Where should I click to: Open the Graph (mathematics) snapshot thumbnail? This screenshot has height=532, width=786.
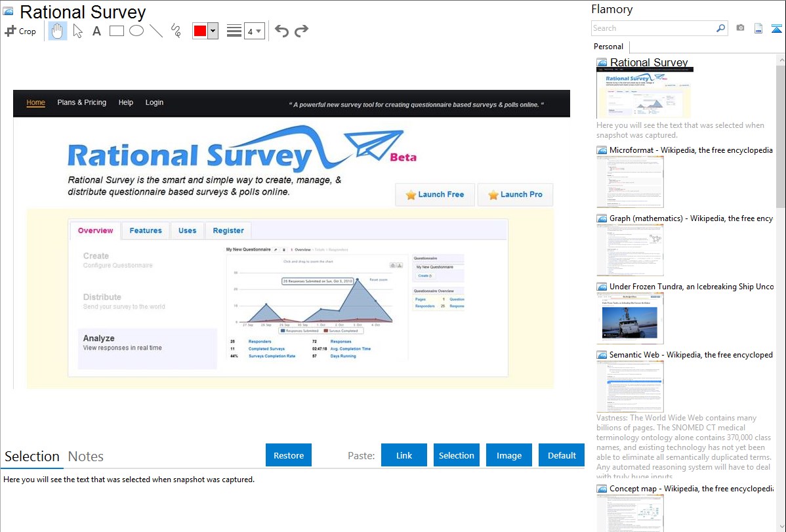click(x=630, y=250)
